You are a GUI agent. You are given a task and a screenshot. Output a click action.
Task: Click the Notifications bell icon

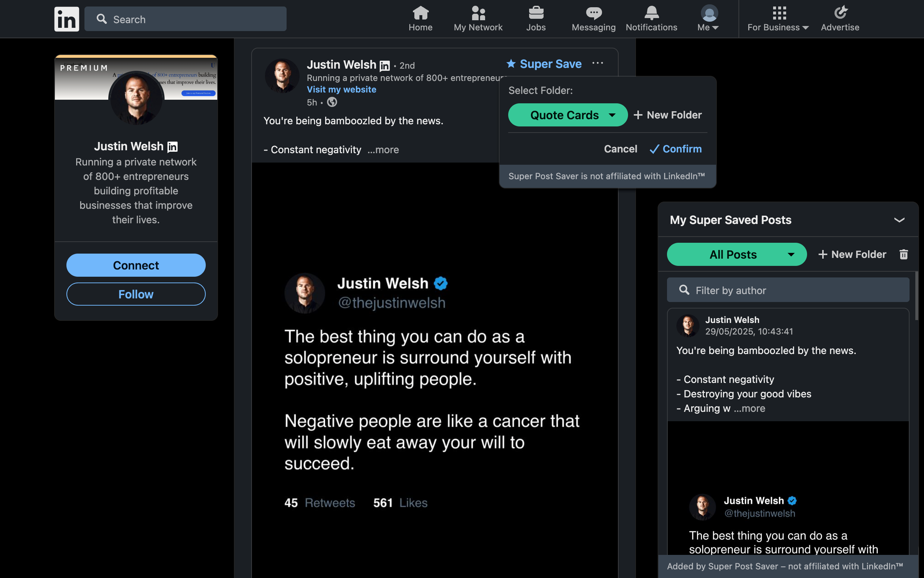(x=651, y=13)
